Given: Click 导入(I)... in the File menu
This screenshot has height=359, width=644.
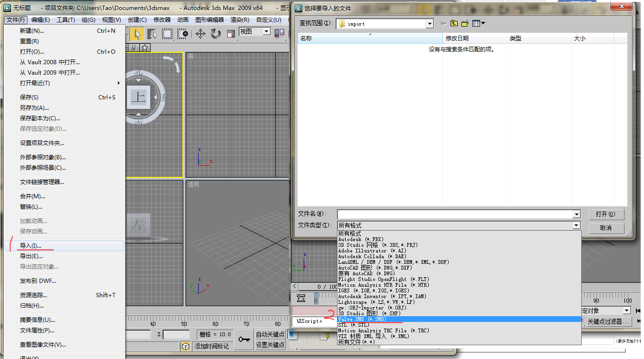Looking at the screenshot, I should 31,246.
